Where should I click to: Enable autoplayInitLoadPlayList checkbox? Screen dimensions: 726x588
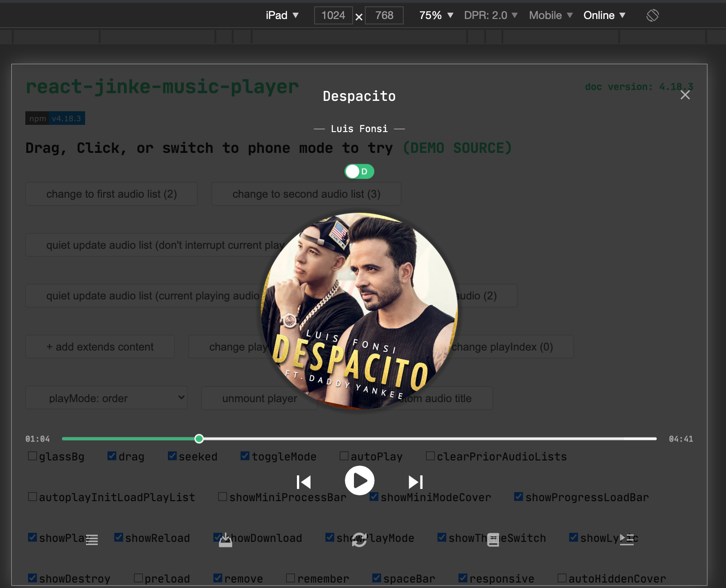pos(33,497)
